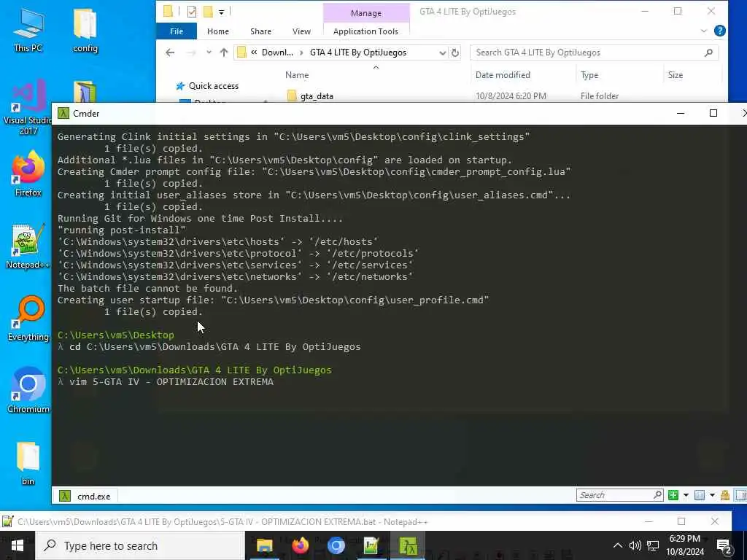Image resolution: width=747 pixels, height=560 pixels.
Task: Select the config folder on the desktop
Action: (85, 30)
